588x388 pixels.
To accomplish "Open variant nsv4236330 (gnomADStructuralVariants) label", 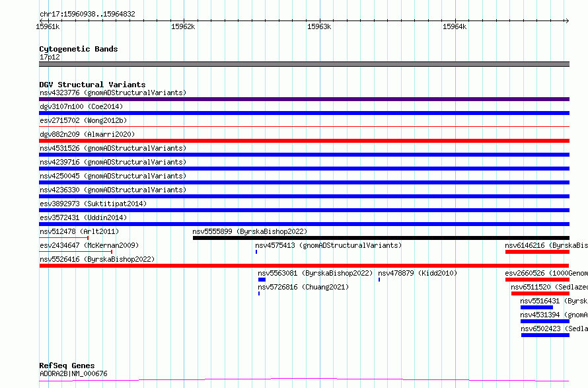I will 113,190.
